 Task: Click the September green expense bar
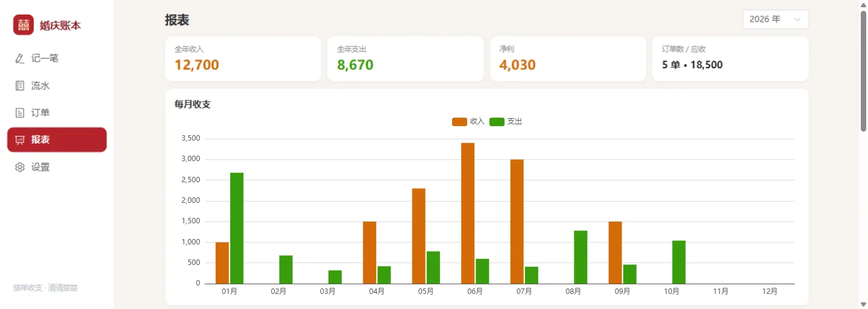(630, 274)
